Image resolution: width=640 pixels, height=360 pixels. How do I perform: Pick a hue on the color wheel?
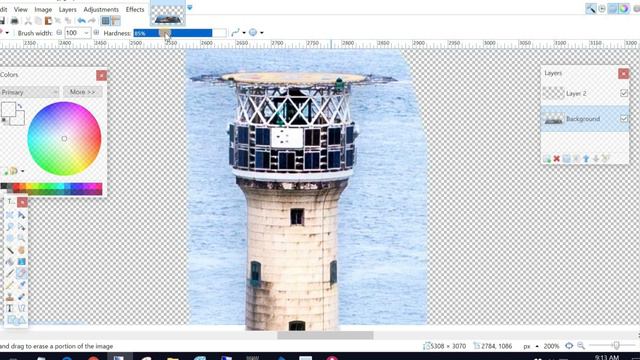[64, 139]
